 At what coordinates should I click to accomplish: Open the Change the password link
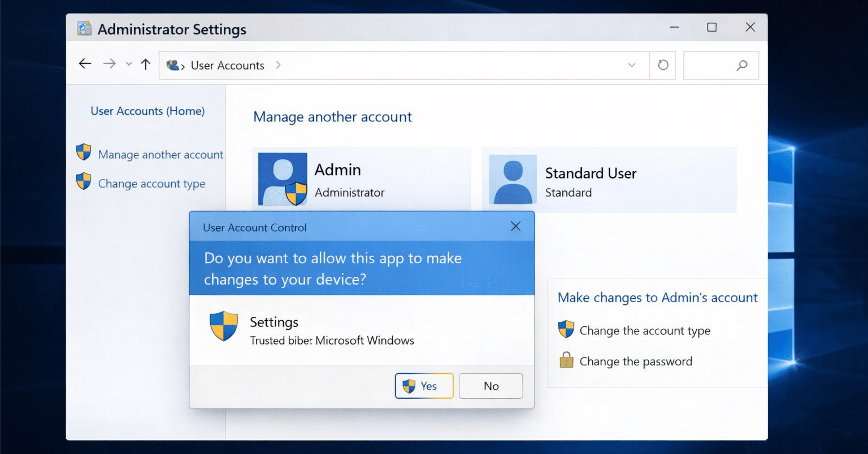point(635,361)
